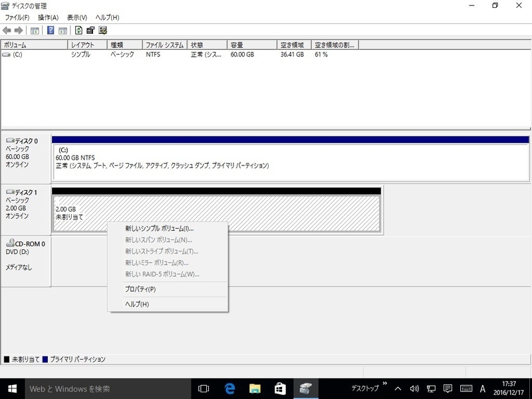
Task: Click the grayed 新しいミラー ボリューム(R)... entry
Action: point(168,263)
